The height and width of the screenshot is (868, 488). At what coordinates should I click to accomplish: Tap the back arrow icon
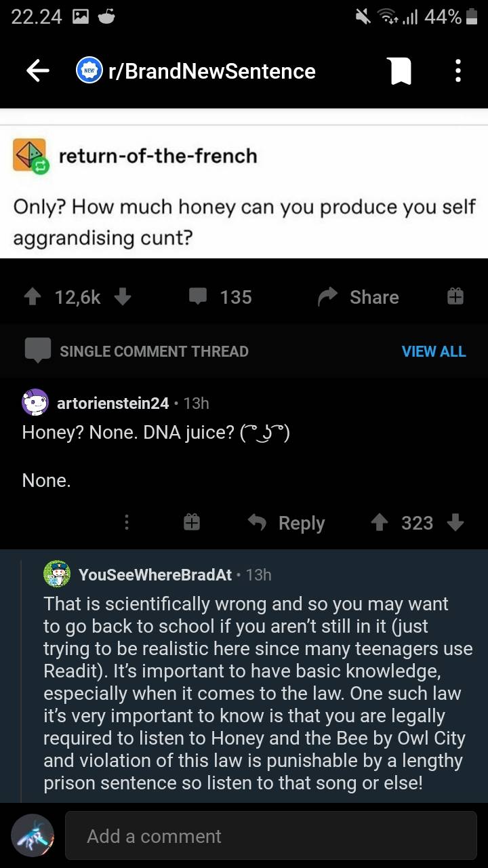38,71
